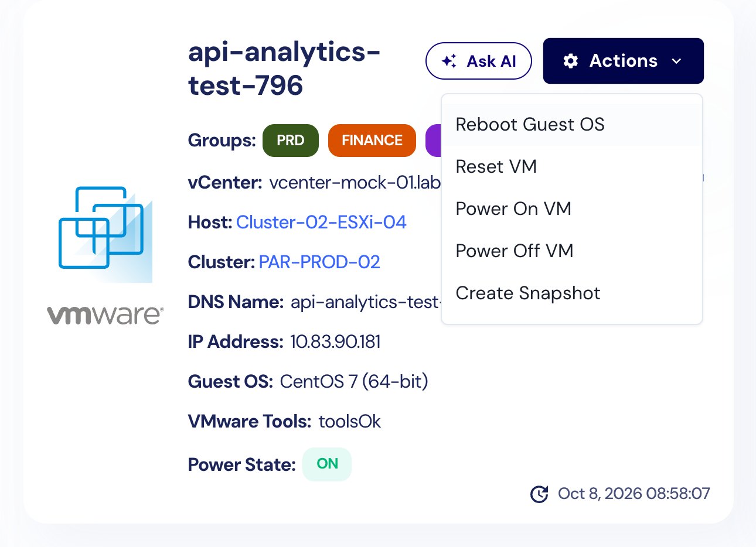Click the vmware wordmark logo
Screen dimensions: 756x547
[x=105, y=314]
